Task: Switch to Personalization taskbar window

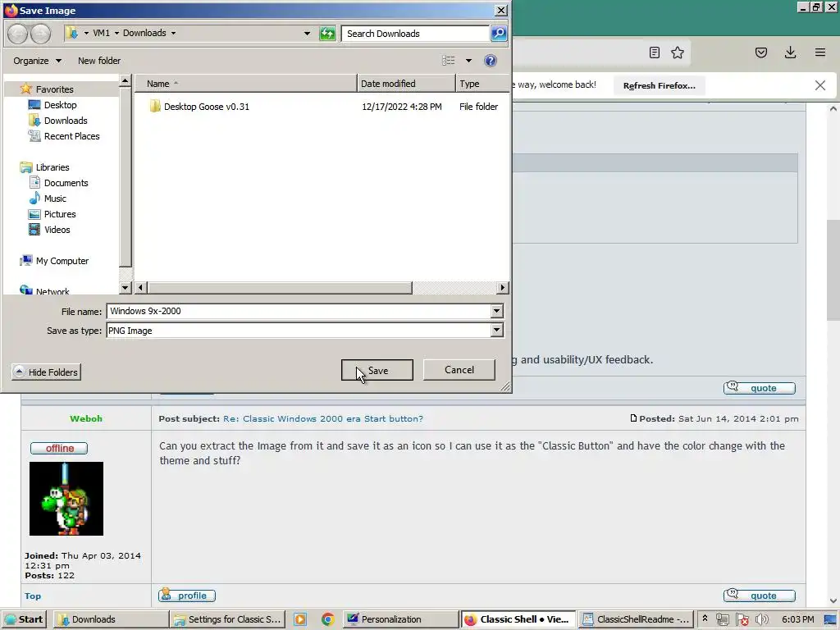Action: point(399,619)
